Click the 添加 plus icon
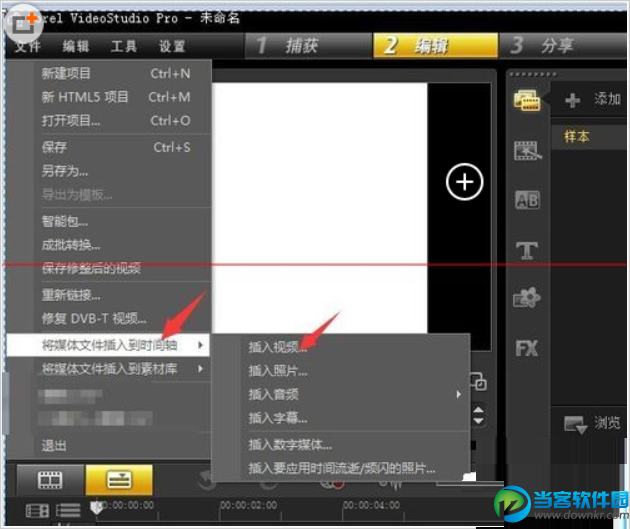Image resolution: width=630 pixels, height=529 pixels. (573, 100)
